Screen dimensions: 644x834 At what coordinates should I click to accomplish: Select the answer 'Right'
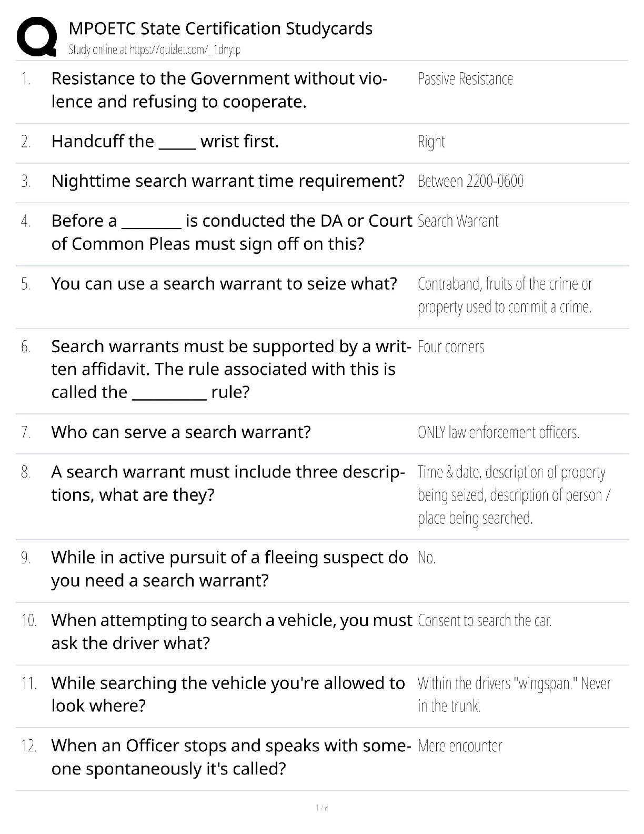point(431,142)
